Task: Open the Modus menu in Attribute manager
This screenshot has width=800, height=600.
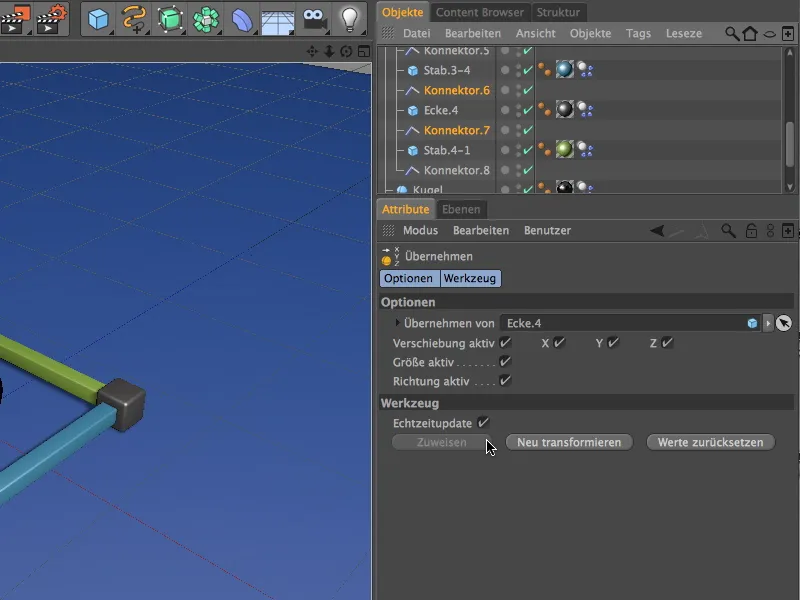Action: 420,230
